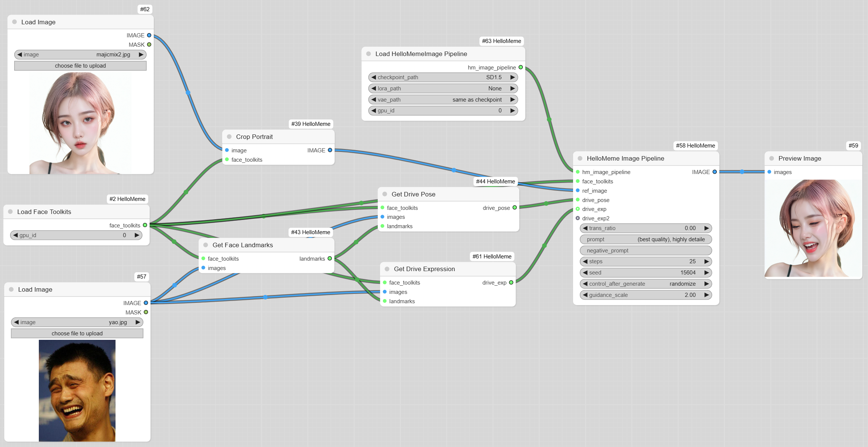Click choose file to upload in node #57

pos(77,333)
